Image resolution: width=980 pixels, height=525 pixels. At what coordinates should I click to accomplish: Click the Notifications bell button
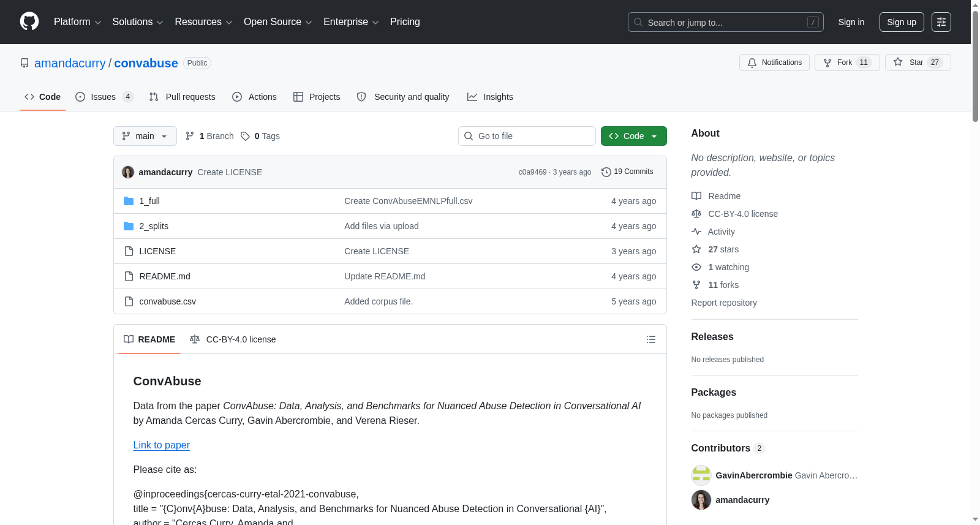click(774, 62)
